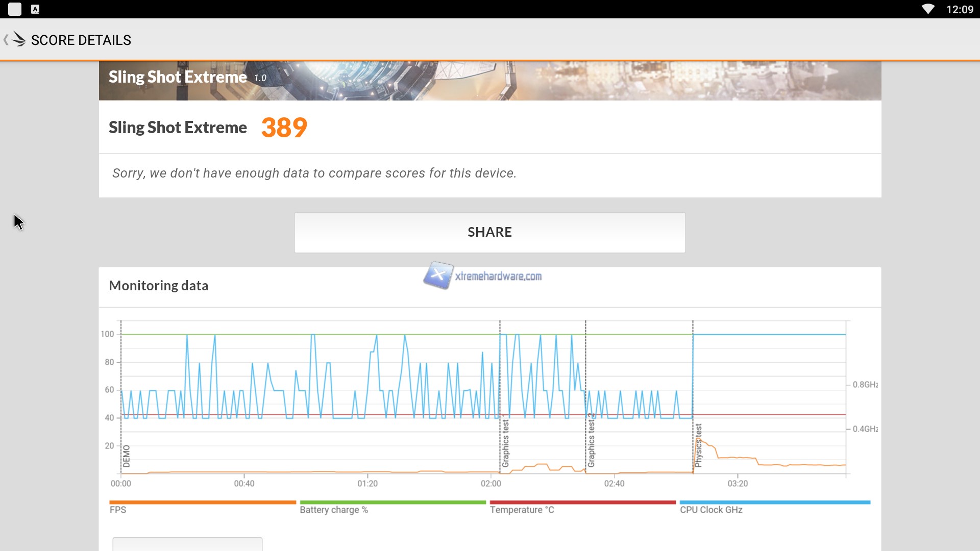Click the keyboard indicator icon in status bar
Screen dimensions: 980x551
pyautogui.click(x=35, y=9)
